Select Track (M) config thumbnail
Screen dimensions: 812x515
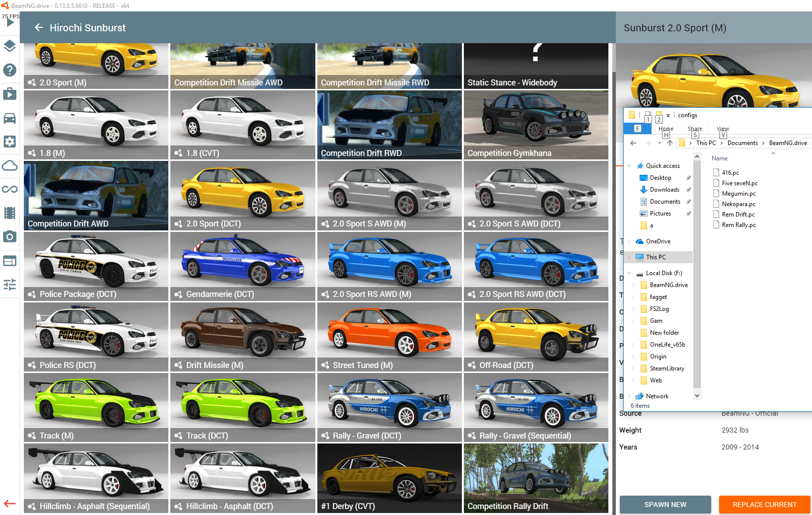pos(96,407)
